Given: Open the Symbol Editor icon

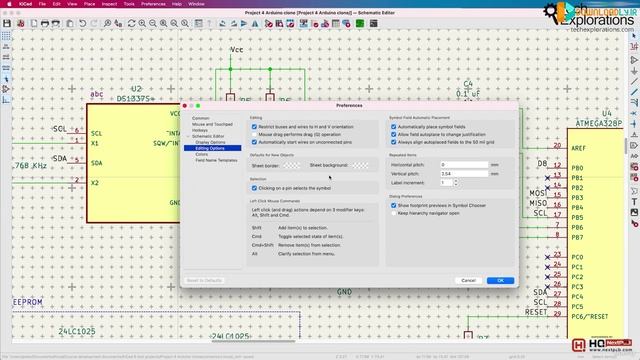Looking at the screenshot, I should pos(268,24).
